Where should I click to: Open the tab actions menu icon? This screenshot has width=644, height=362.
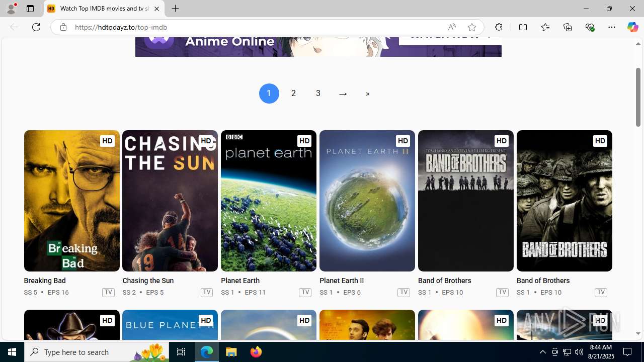(30, 9)
